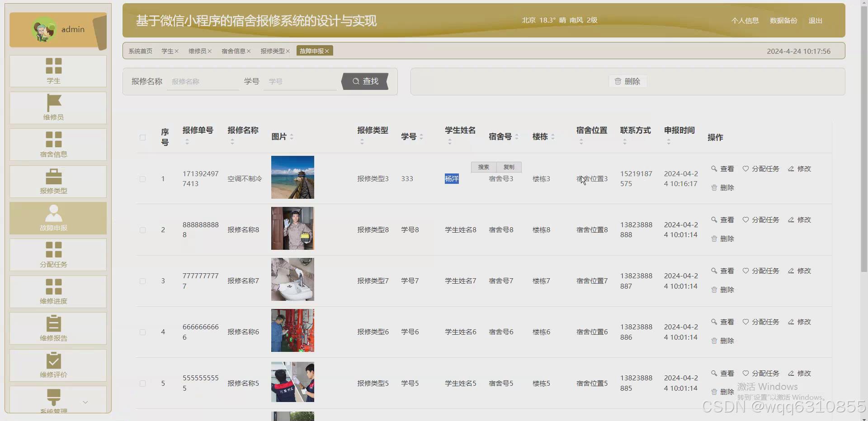Sort by 楼栋 column
This screenshot has width=868, height=421.
[x=552, y=136]
